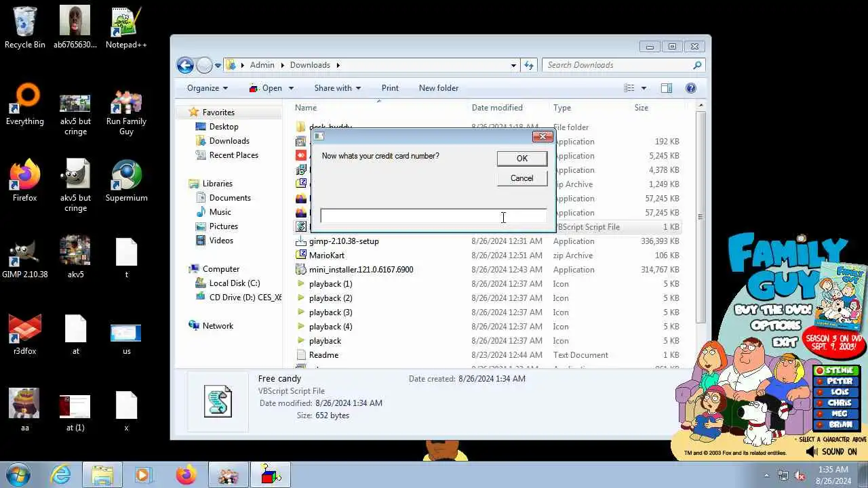868x488 pixels.
Task: Click Print in the Explorer toolbar
Action: coord(390,88)
